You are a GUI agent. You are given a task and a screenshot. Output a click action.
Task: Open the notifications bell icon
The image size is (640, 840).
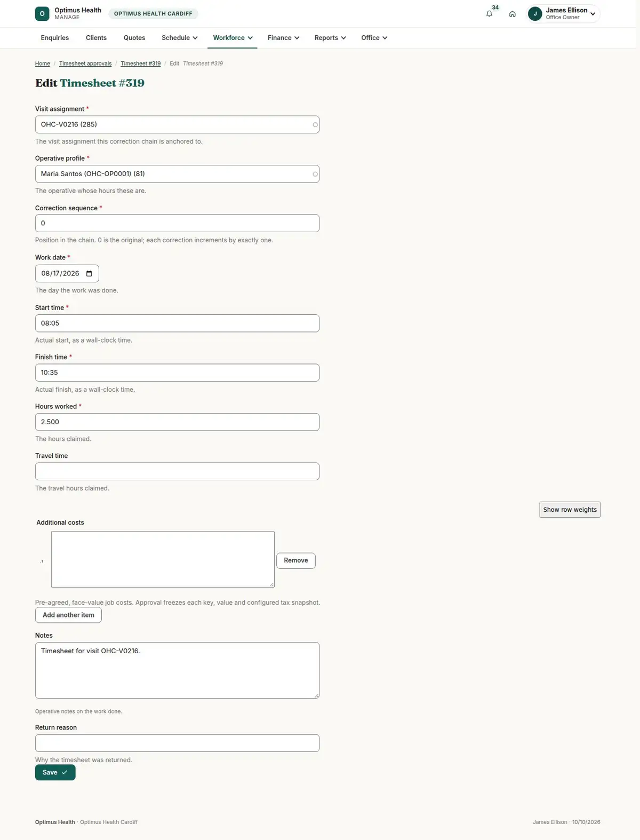pos(489,14)
